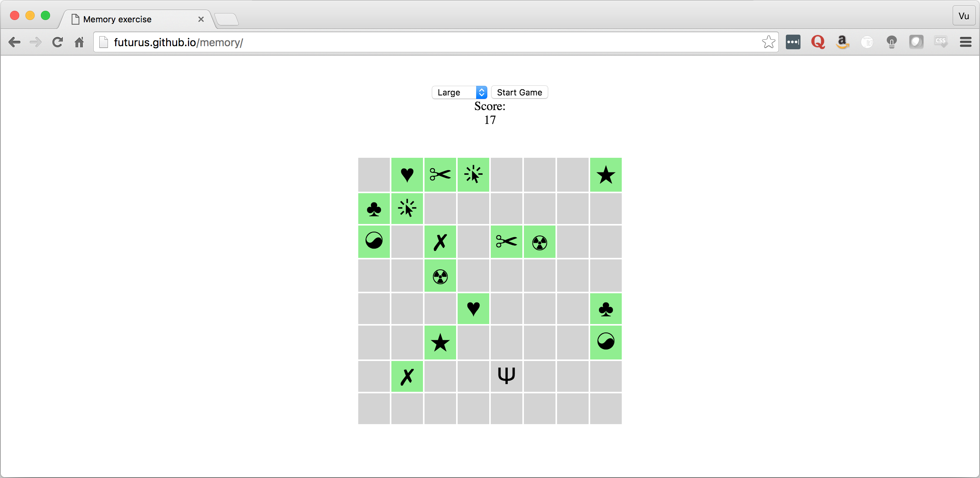
Task: Reload the page
Action: tap(57, 42)
